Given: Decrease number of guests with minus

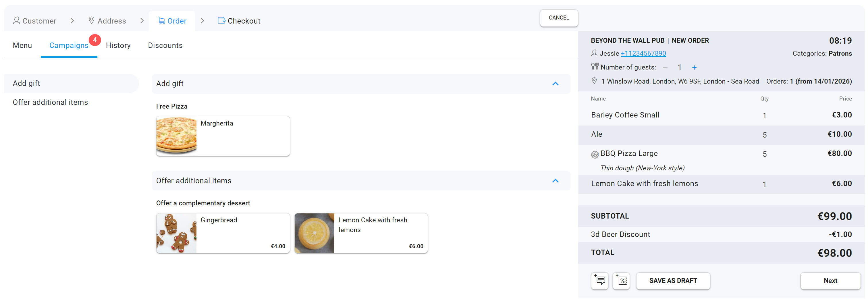Looking at the screenshot, I should pyautogui.click(x=665, y=67).
